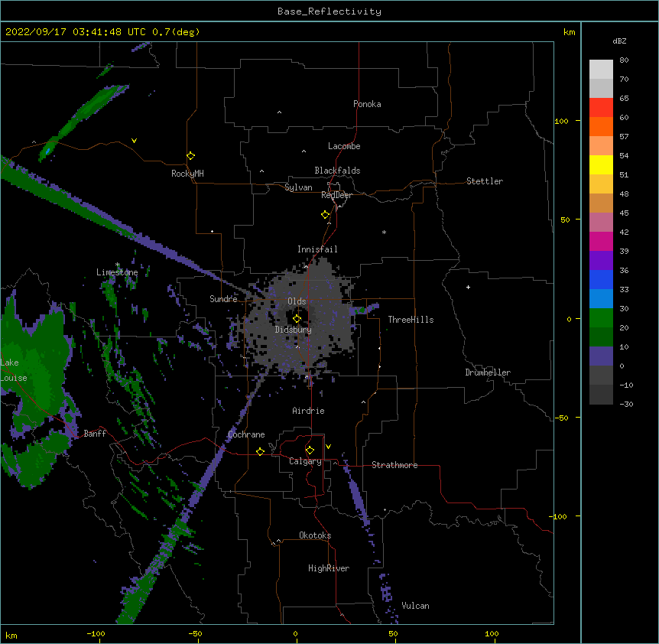Image resolution: width=659 pixels, height=644 pixels.
Task: Click the yellow V marker east of Calgary
Action: tap(328, 447)
